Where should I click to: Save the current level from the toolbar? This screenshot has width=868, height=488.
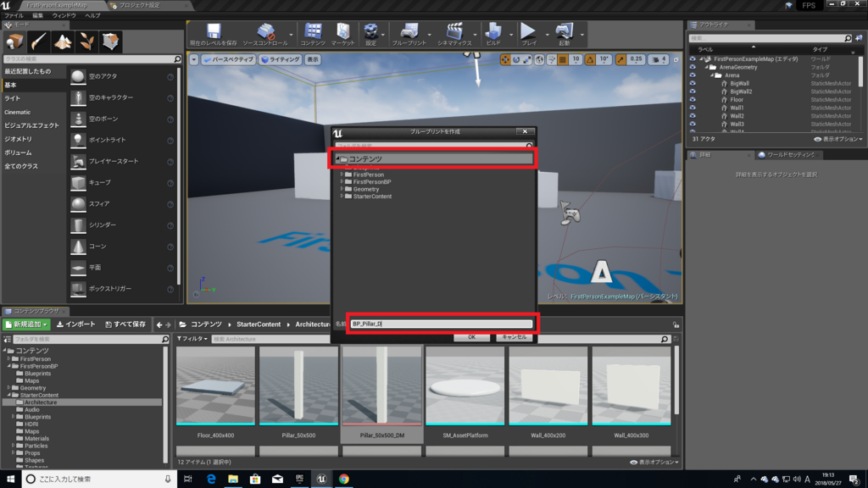point(213,34)
